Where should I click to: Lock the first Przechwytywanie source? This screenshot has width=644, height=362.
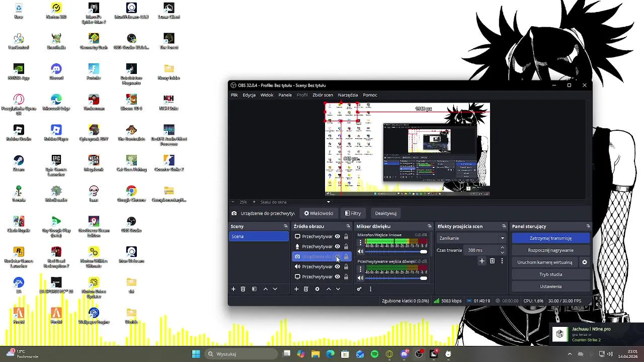point(346,236)
